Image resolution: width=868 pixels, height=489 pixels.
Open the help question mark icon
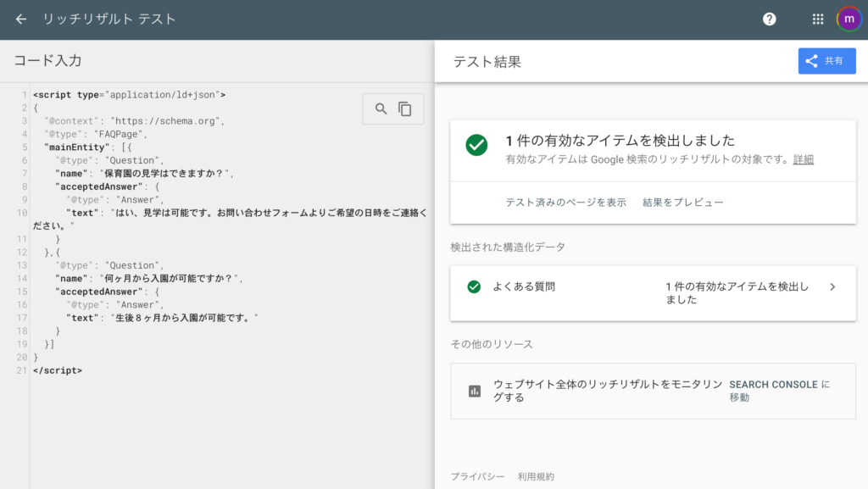pyautogui.click(x=770, y=19)
